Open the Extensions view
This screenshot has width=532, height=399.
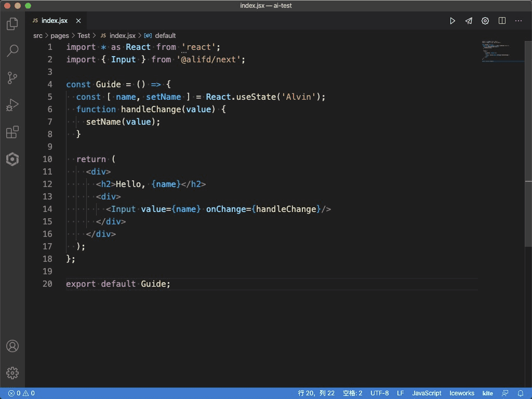pos(12,132)
